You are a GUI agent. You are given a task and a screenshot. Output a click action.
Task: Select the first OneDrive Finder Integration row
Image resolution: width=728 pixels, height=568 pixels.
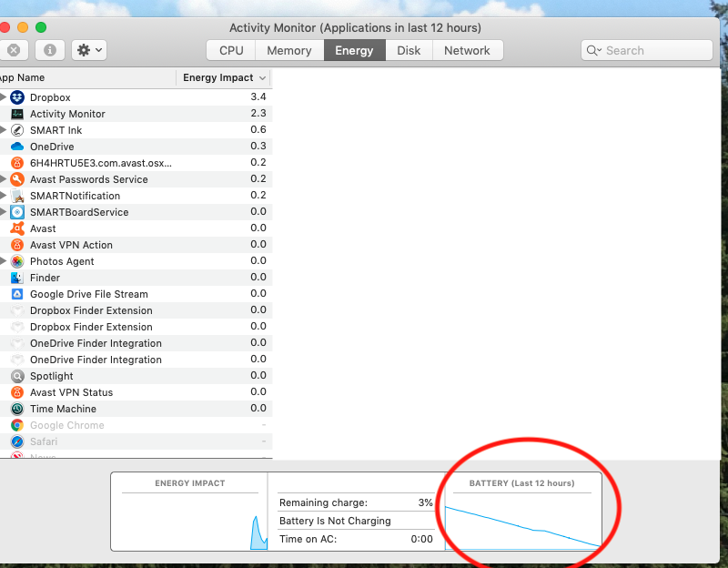pyautogui.click(x=136, y=343)
